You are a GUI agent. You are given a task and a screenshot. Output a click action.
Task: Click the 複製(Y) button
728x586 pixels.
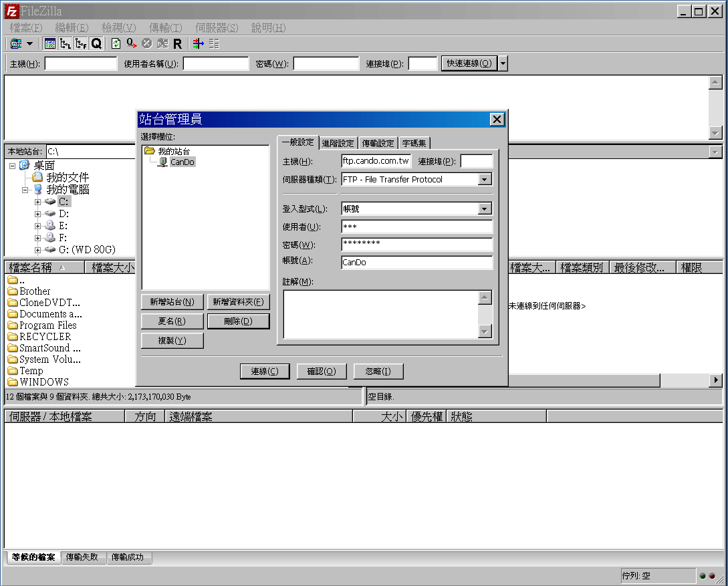(x=172, y=341)
